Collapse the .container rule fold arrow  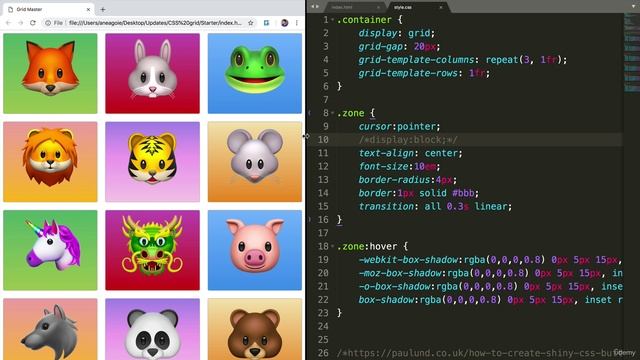click(x=333, y=20)
